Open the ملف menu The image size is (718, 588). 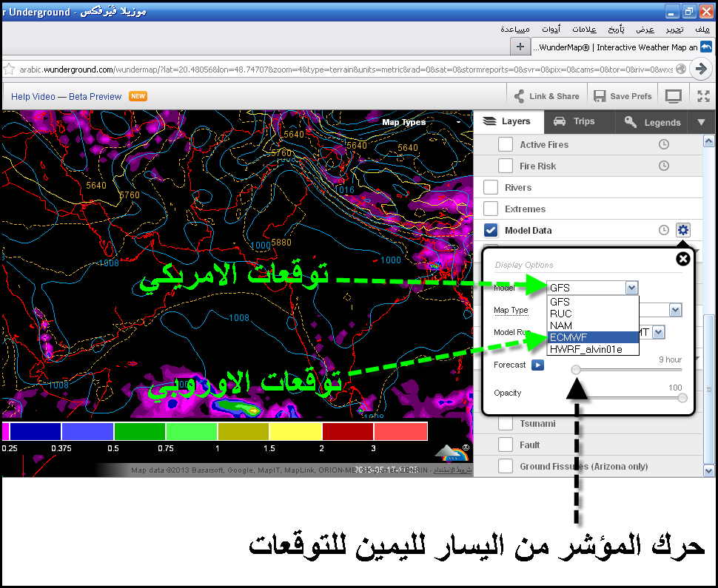click(x=702, y=30)
